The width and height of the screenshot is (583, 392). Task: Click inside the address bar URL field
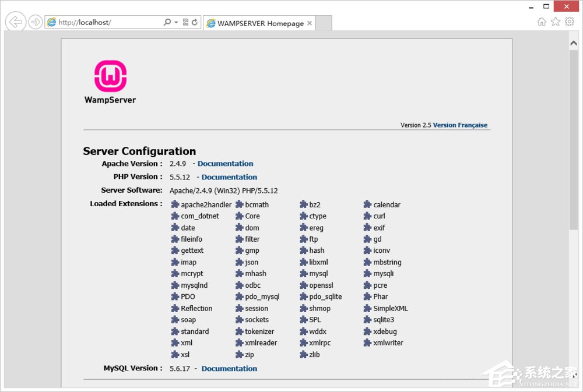pyautogui.click(x=105, y=22)
